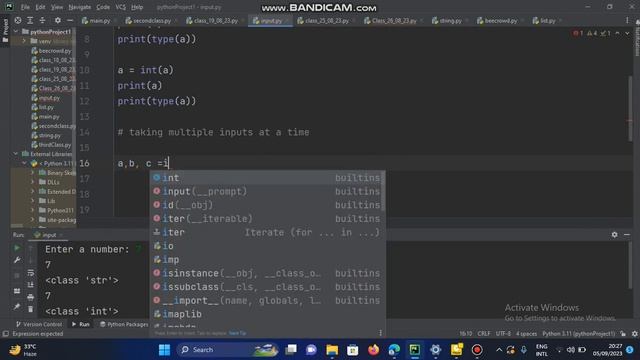Select input(__prompt) completion suggestion
The height and width of the screenshot is (360, 640).
pos(267,191)
